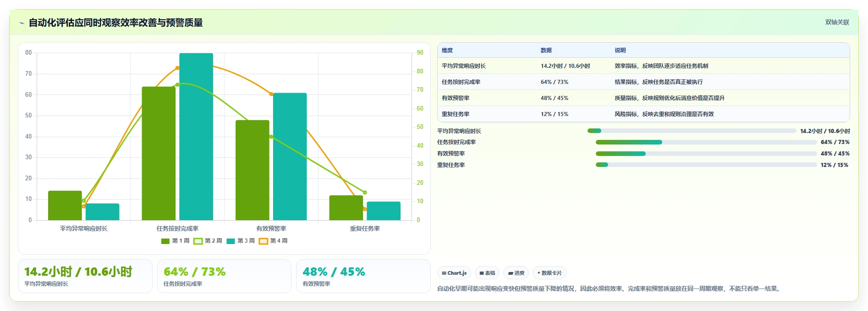The image size is (868, 311).
Task: Click the teal bar for 任务按时完成率
Action: (196, 137)
